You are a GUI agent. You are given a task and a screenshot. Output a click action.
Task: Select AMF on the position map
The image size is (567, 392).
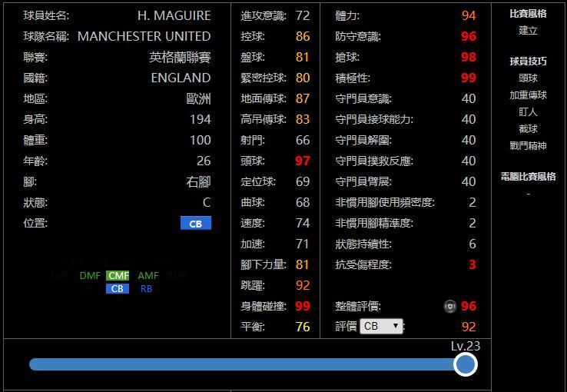point(148,276)
